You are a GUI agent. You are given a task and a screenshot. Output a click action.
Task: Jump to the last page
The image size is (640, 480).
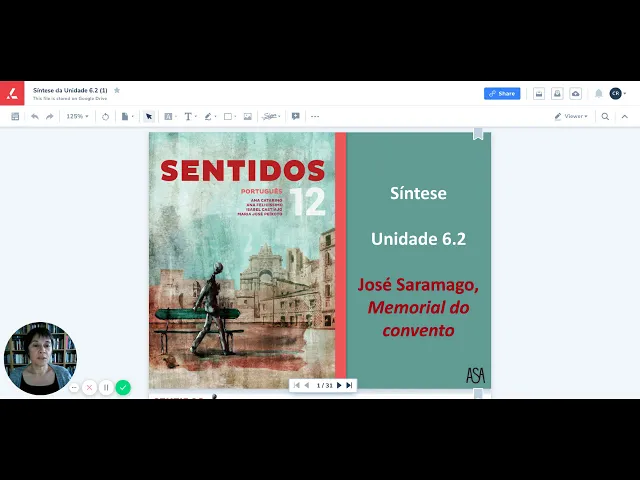349,385
